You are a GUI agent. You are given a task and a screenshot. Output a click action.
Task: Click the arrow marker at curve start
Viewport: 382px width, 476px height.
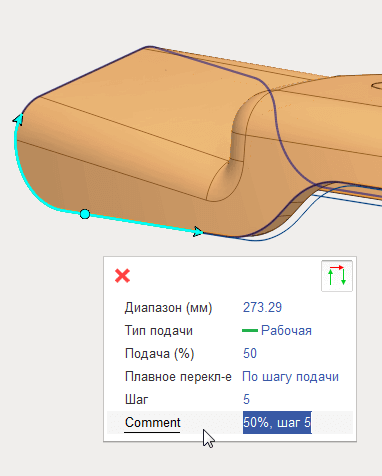tap(18, 119)
